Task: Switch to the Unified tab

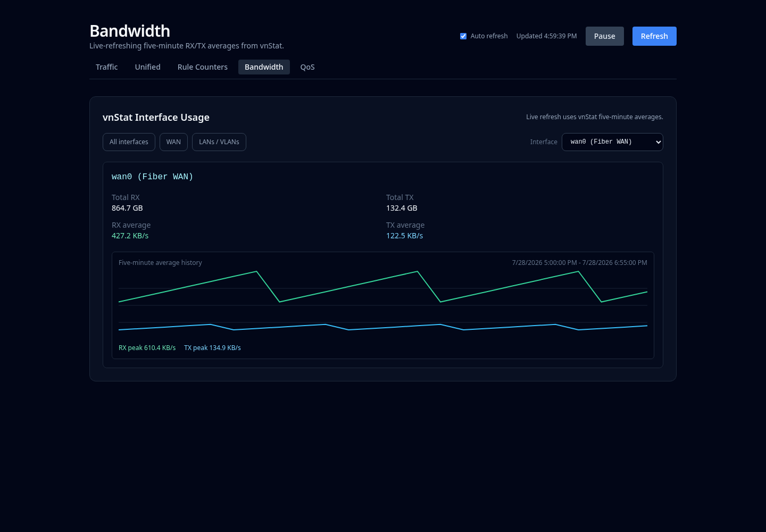Action: [x=147, y=67]
